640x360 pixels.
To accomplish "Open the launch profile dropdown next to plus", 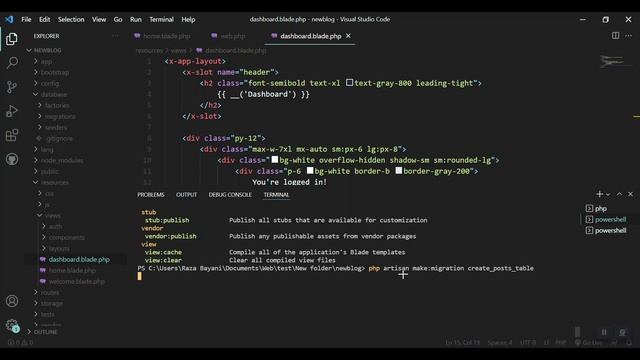I will pyautogui.click(x=608, y=195).
